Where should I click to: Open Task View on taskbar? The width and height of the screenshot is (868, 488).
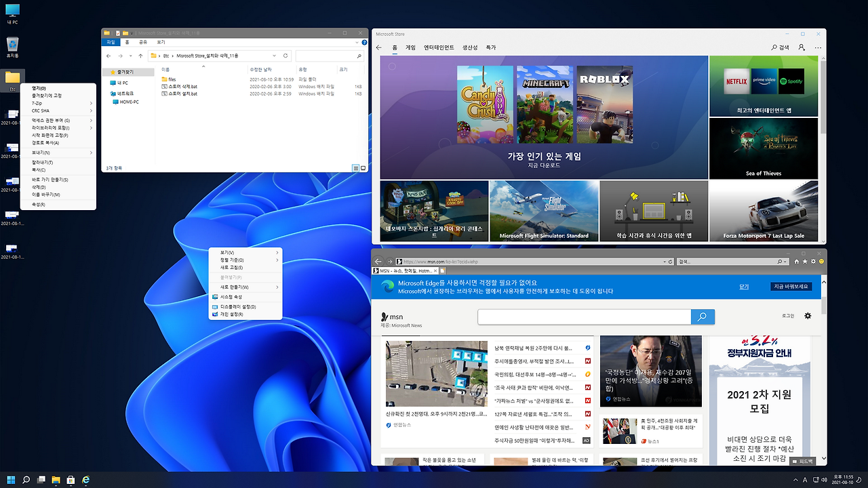pyautogui.click(x=41, y=479)
